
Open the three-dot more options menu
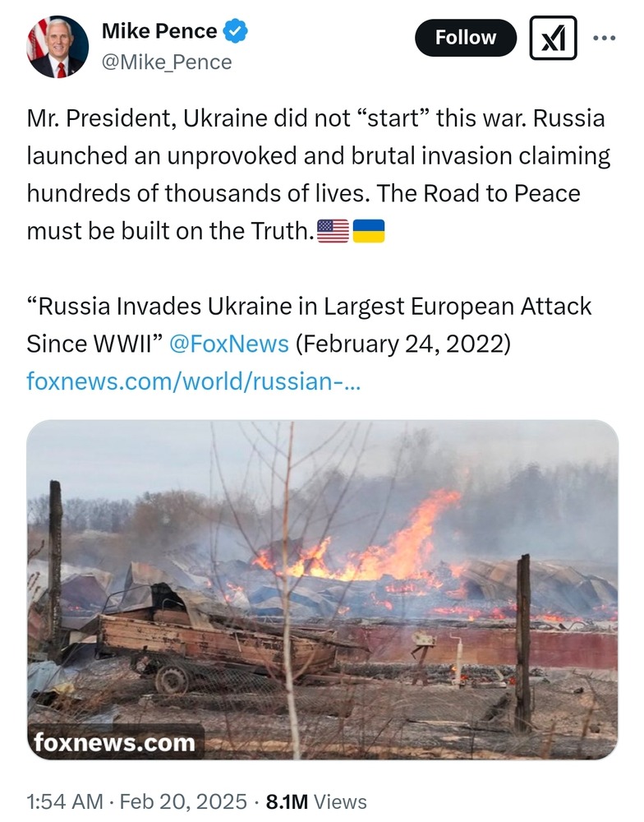coord(604,38)
